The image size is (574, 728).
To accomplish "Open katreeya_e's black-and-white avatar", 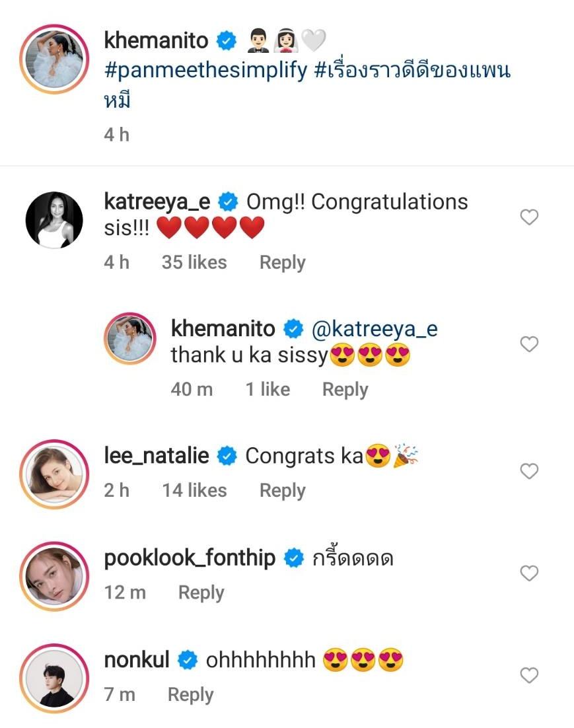I will pyautogui.click(x=54, y=221).
